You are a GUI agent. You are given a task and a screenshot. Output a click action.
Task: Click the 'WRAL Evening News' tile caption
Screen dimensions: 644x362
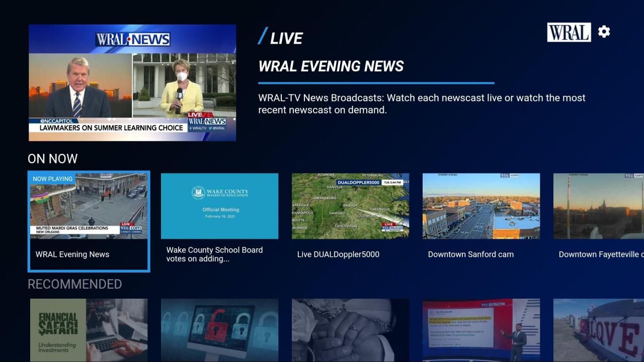(72, 254)
